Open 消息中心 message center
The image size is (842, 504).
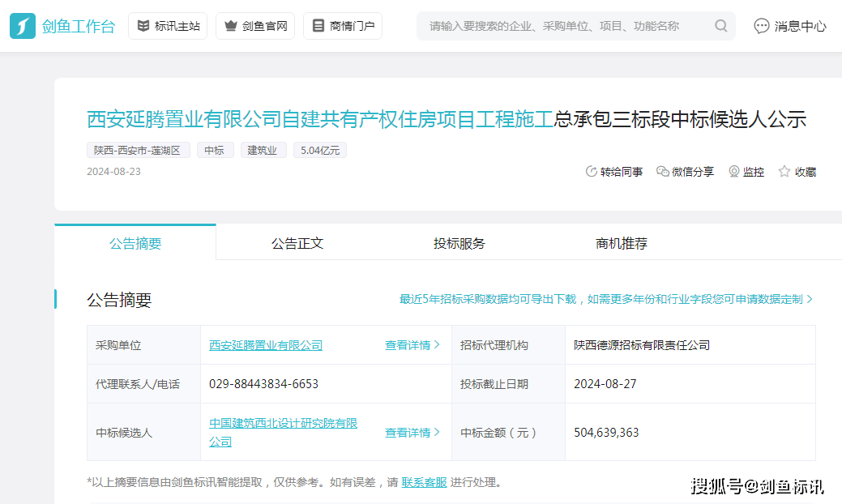coord(790,26)
